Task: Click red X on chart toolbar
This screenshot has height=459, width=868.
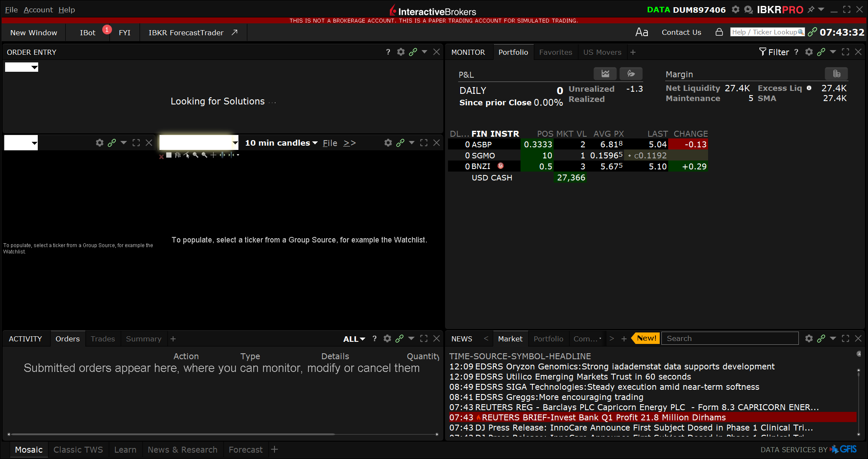Action: [x=161, y=157]
